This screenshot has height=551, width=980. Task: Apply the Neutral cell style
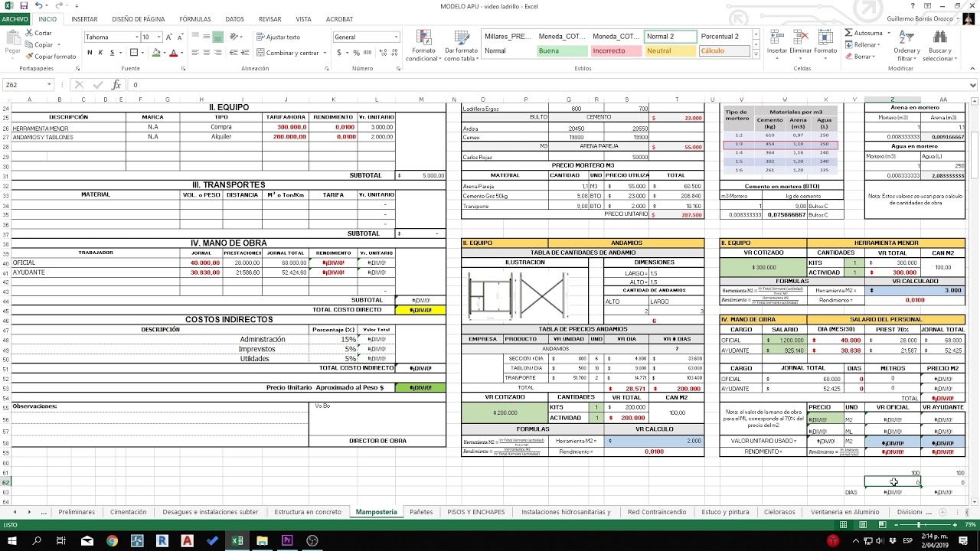point(671,51)
